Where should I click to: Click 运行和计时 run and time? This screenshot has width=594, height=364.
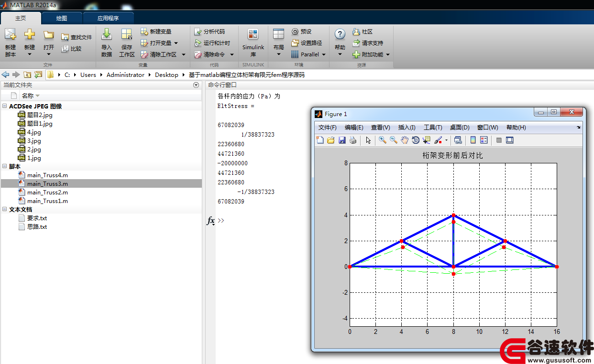(x=212, y=43)
